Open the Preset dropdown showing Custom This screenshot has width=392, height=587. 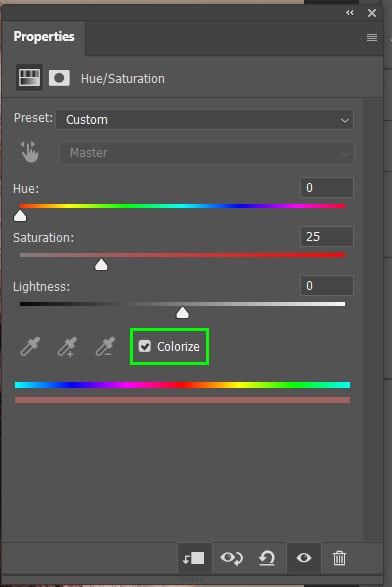(204, 120)
